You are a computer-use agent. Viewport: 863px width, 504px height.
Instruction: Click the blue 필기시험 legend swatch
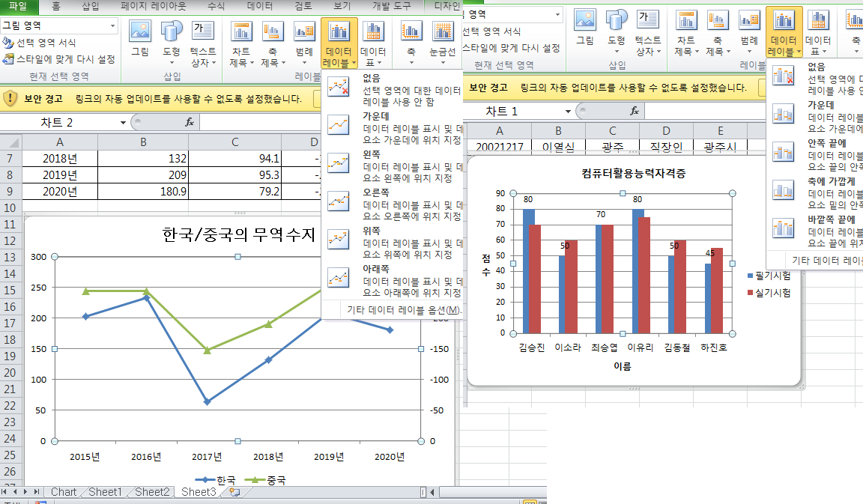751,276
